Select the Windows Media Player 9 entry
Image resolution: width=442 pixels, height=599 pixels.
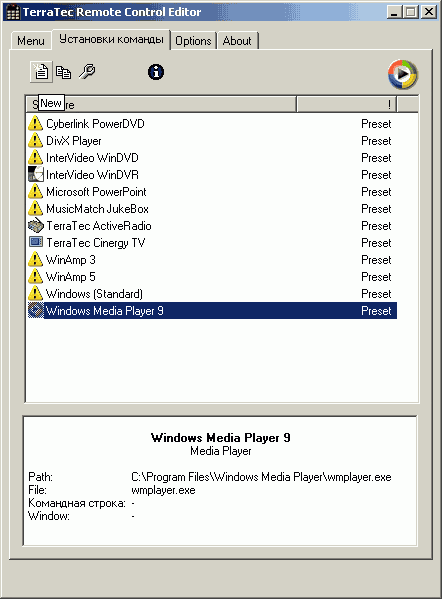coord(212,311)
